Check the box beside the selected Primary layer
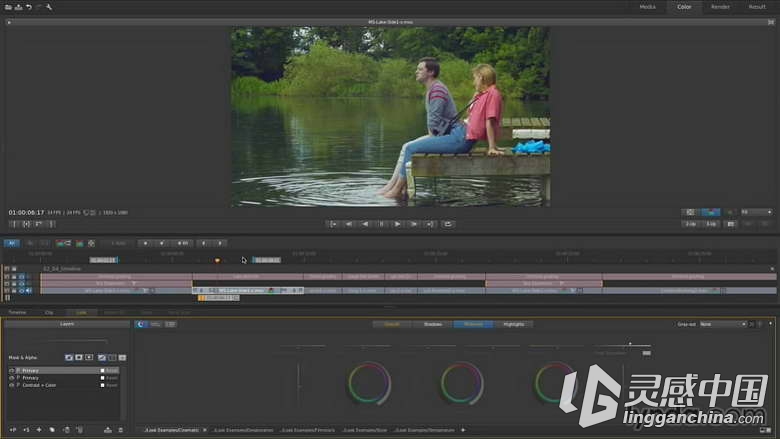The height and width of the screenshot is (439, 780). click(102, 370)
